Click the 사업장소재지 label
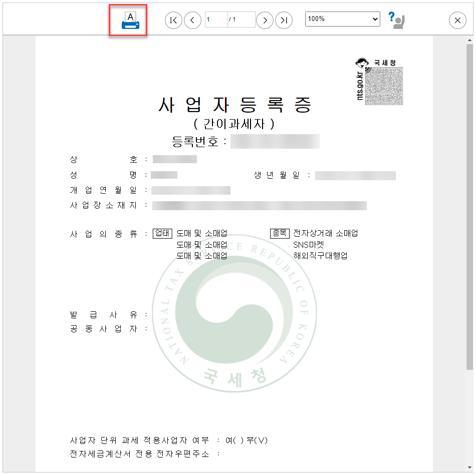 coord(103,205)
